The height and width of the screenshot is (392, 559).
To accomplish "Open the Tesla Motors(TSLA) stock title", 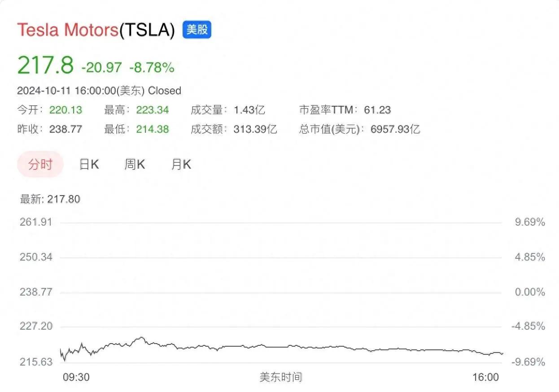I will [x=96, y=30].
